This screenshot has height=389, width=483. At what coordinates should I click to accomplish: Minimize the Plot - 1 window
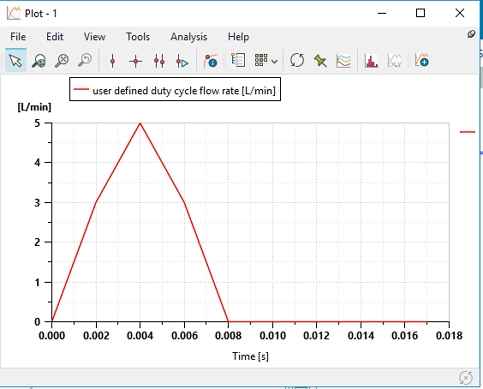coord(382,13)
